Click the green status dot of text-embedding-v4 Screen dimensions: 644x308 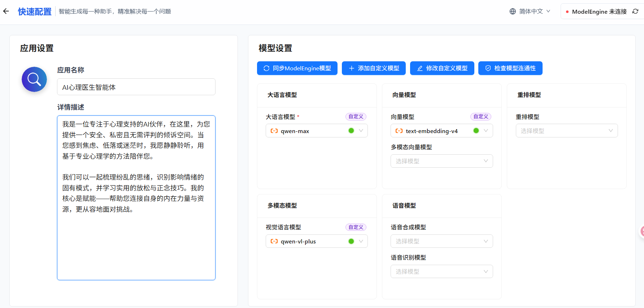tap(476, 131)
